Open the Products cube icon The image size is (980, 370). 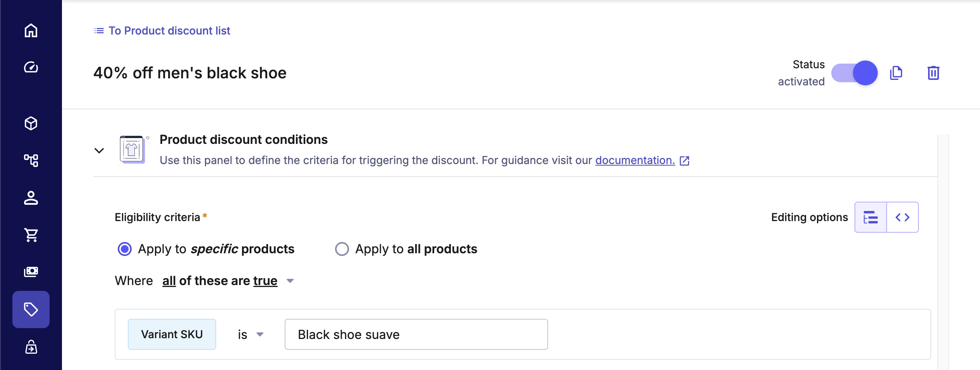click(x=31, y=124)
